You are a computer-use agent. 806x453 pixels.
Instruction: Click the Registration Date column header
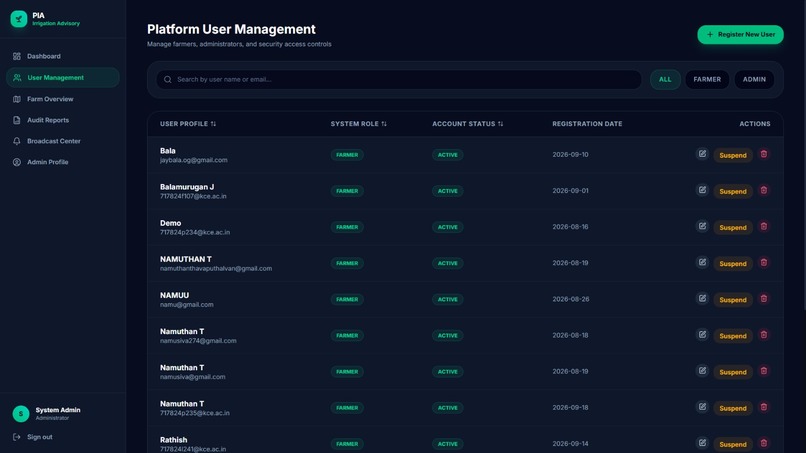click(x=587, y=124)
